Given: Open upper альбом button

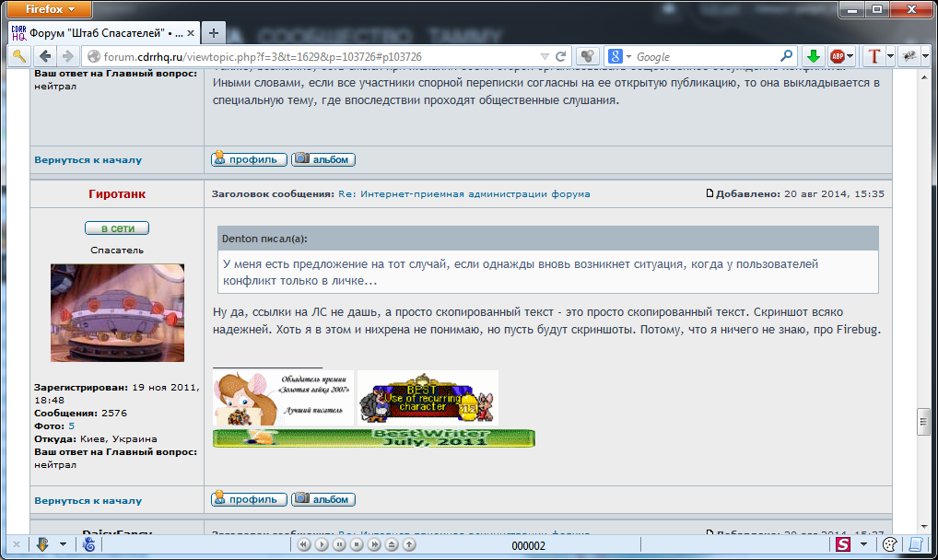Looking at the screenshot, I should [x=323, y=159].
